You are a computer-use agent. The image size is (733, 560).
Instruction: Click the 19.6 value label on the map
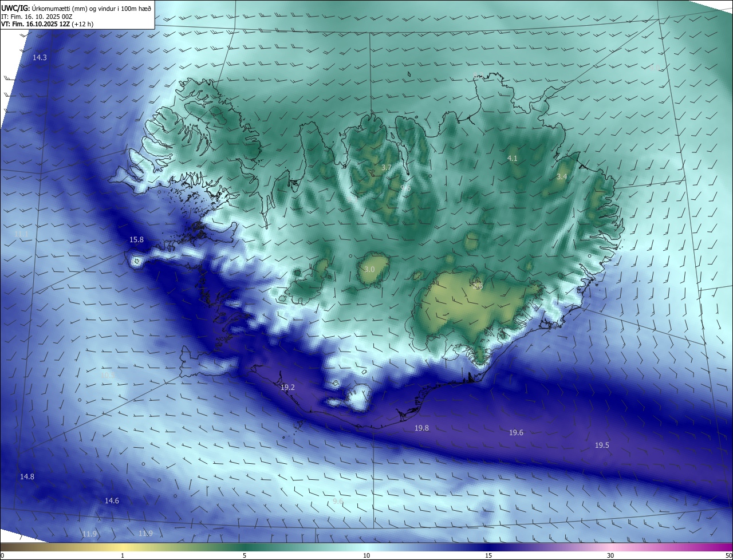point(516,433)
